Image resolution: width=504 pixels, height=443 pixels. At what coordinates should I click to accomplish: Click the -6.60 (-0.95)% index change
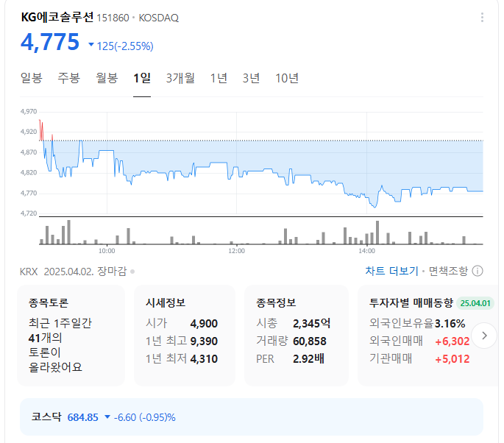click(145, 417)
